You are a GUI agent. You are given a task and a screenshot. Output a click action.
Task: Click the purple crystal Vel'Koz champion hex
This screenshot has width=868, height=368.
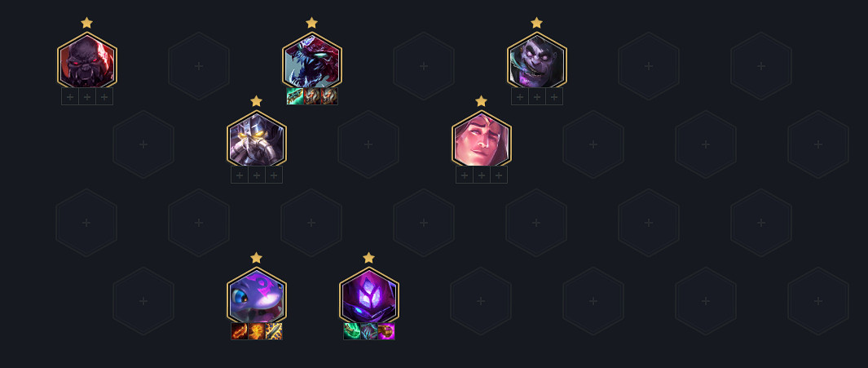(x=369, y=295)
